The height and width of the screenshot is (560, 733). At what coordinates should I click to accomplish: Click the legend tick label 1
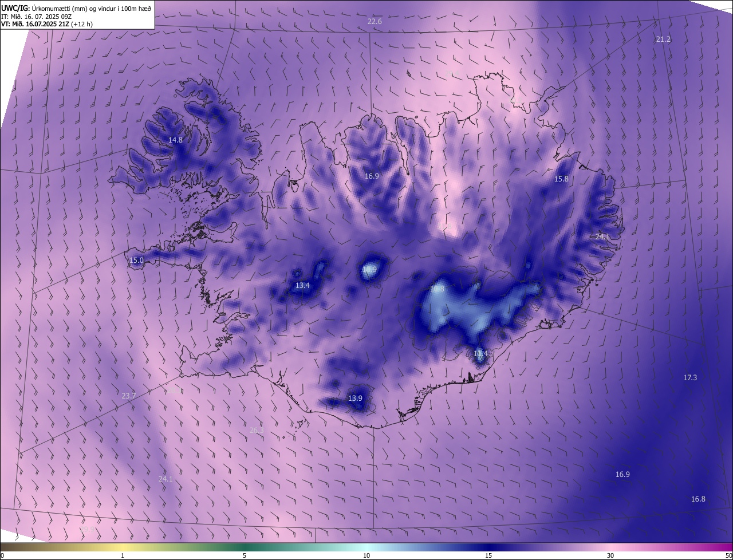pyautogui.click(x=123, y=555)
